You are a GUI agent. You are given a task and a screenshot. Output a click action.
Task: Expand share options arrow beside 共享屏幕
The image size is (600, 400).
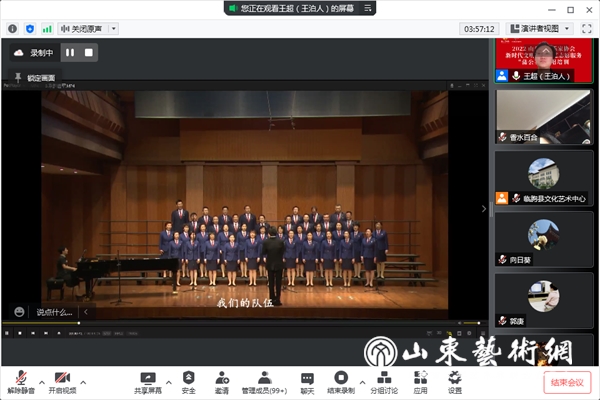coord(169,382)
